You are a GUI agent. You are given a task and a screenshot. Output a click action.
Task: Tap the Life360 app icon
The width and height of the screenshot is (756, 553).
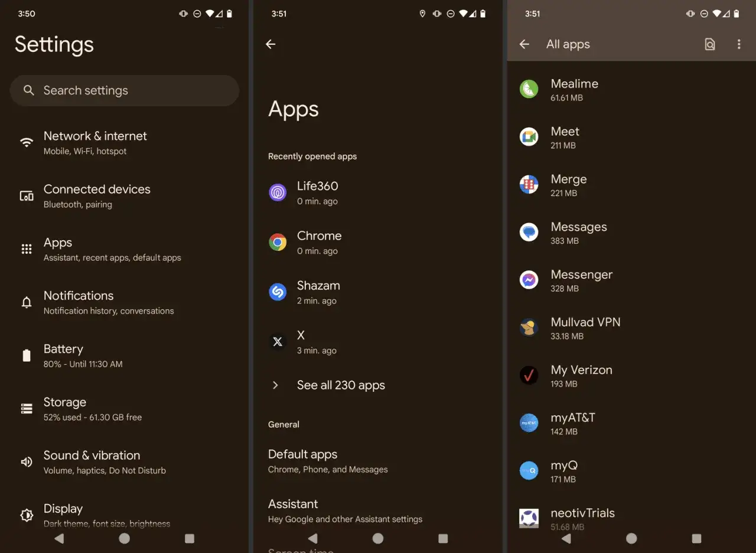point(278,192)
